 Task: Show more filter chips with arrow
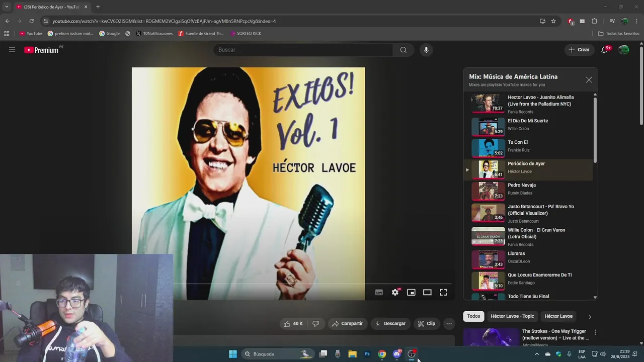click(590, 317)
